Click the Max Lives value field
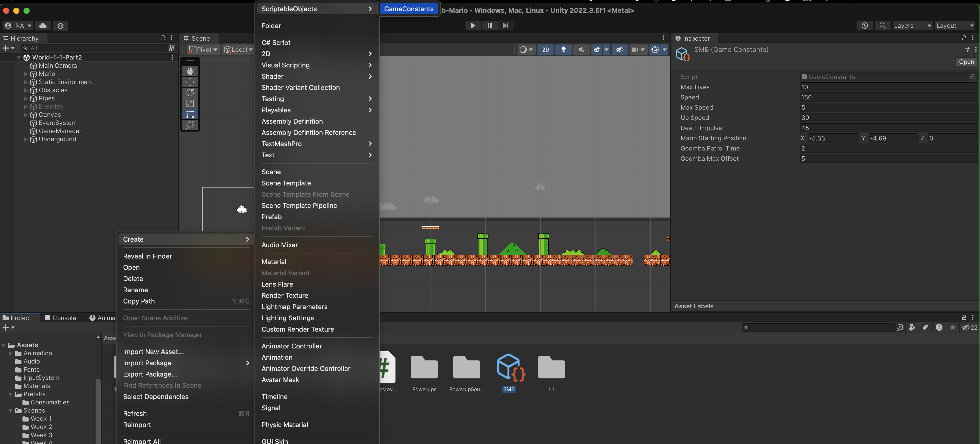 click(x=888, y=87)
